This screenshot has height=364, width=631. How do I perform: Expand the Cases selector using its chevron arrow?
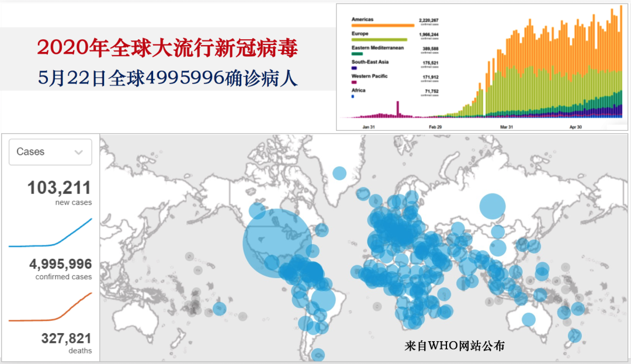[x=79, y=152]
